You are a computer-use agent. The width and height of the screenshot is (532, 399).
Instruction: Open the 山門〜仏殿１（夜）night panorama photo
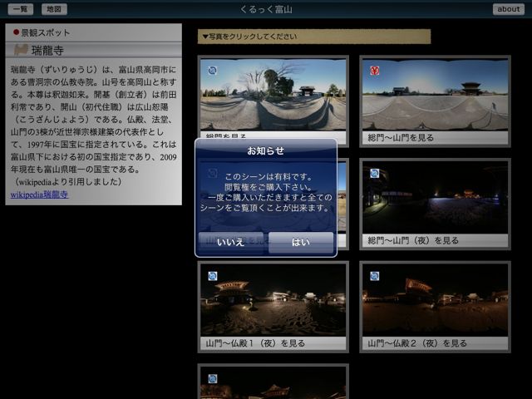[x=273, y=300]
